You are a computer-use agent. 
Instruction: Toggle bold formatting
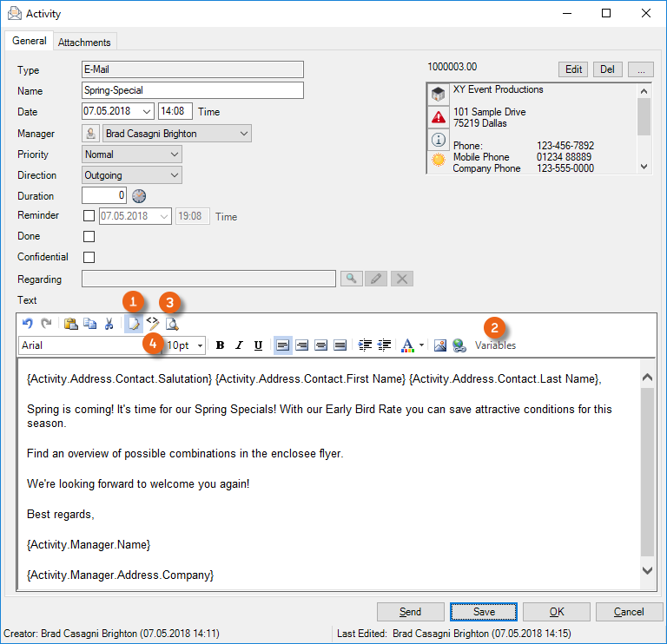pos(220,345)
